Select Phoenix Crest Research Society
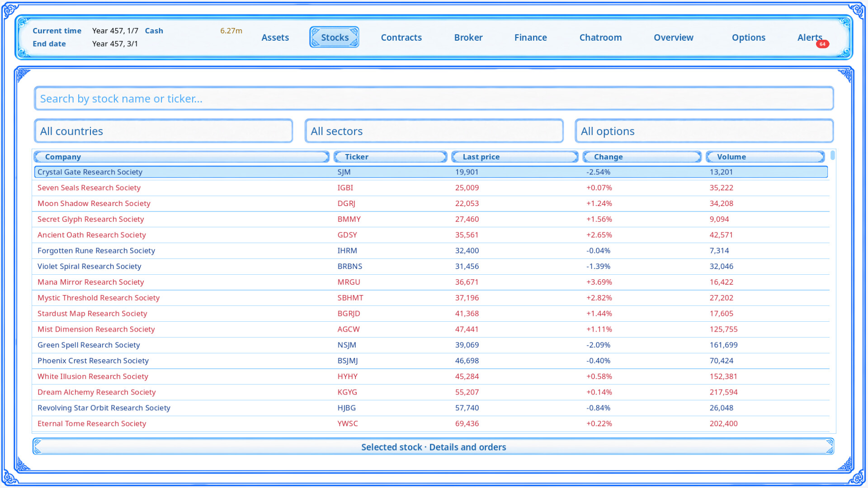The width and height of the screenshot is (868, 488). (x=431, y=361)
